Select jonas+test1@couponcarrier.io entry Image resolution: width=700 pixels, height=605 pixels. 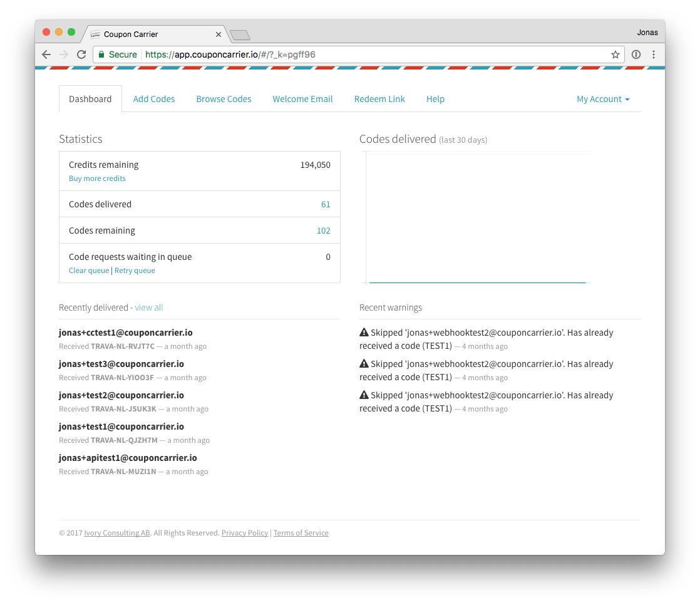[x=121, y=426]
